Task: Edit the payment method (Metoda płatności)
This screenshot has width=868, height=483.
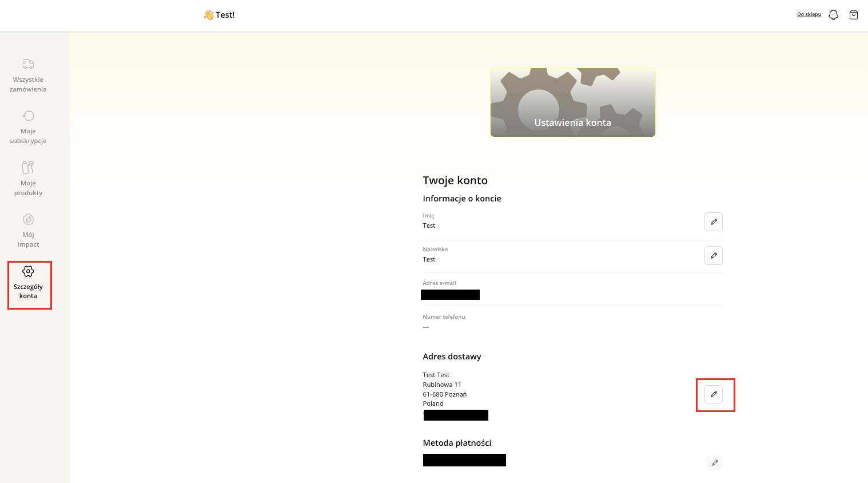Action: (715, 462)
